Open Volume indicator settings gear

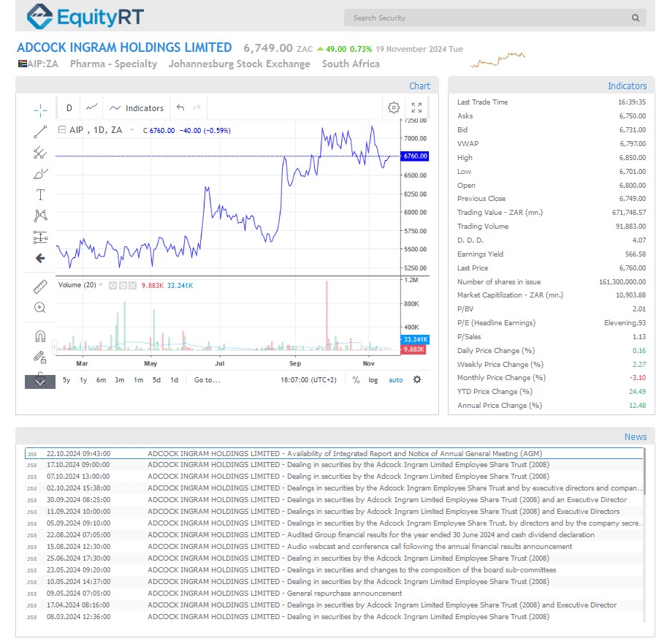pyautogui.click(x=123, y=286)
